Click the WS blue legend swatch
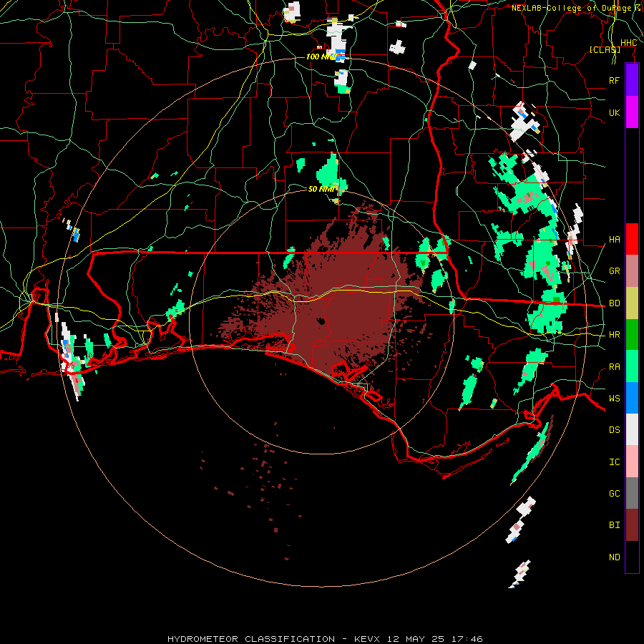 tap(632, 398)
